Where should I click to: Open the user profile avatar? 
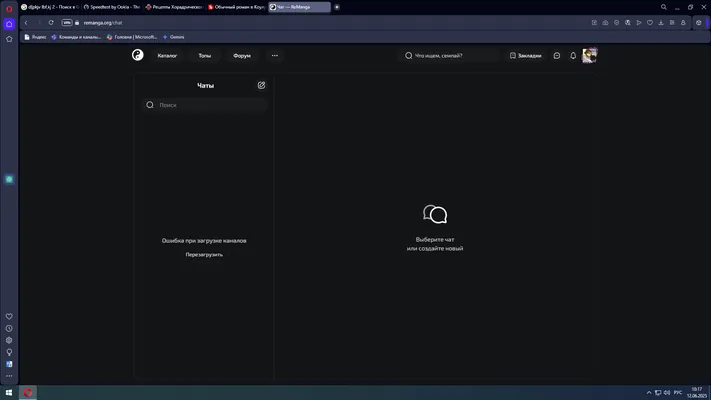click(x=589, y=55)
